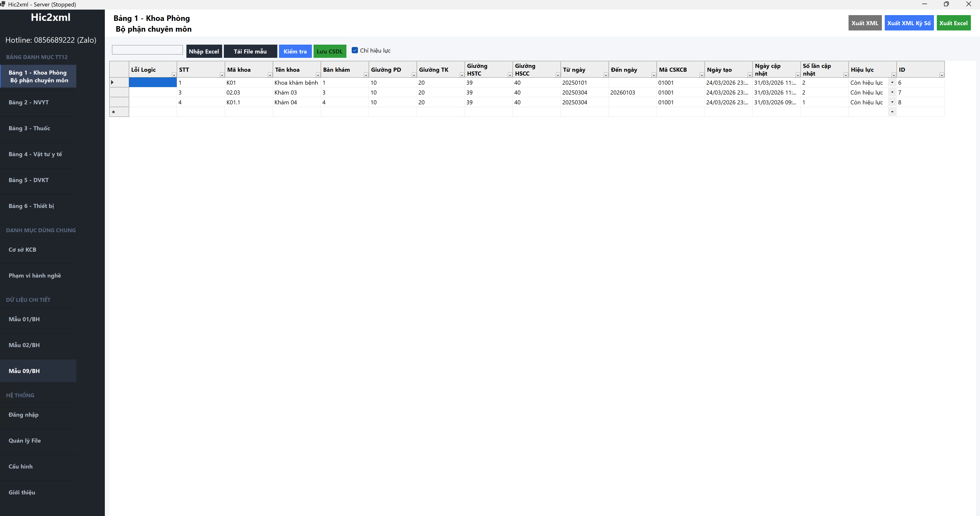The width and height of the screenshot is (980, 516).
Task: Open filter dropdown on Lỗi Logic column
Action: click(174, 75)
